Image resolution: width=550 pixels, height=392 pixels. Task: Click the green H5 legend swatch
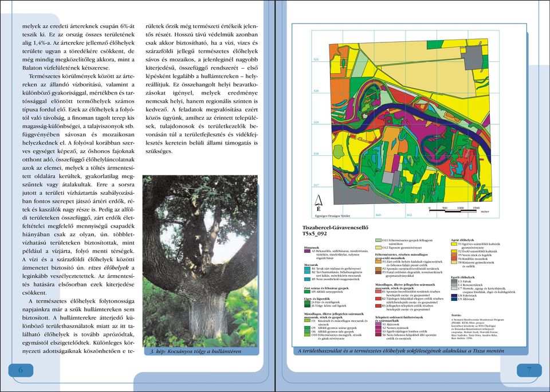pyautogui.click(x=307, y=292)
